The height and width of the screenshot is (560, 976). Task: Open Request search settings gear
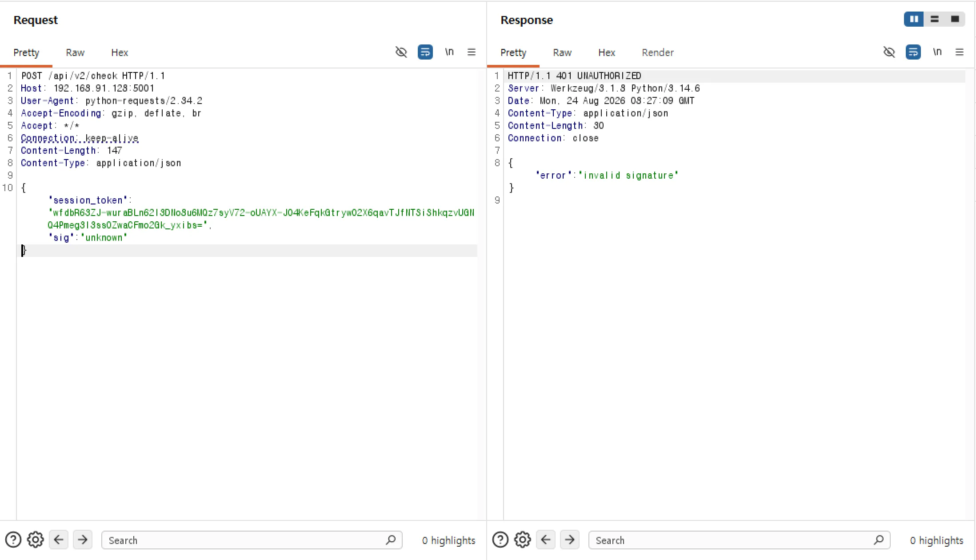coord(36,540)
